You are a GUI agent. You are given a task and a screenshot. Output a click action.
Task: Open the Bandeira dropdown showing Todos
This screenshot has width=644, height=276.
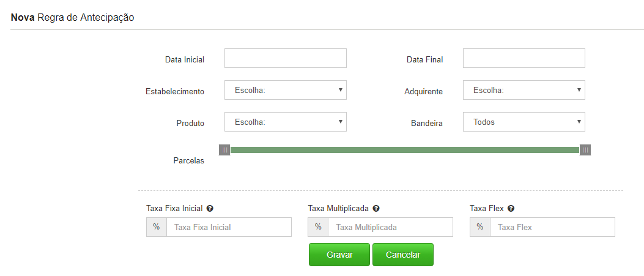pyautogui.click(x=524, y=122)
